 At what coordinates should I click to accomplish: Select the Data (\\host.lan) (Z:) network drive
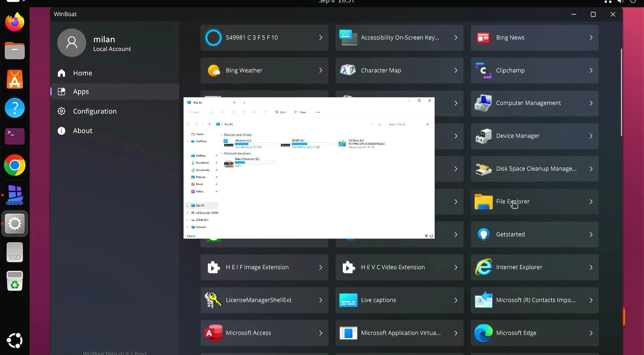click(x=250, y=162)
